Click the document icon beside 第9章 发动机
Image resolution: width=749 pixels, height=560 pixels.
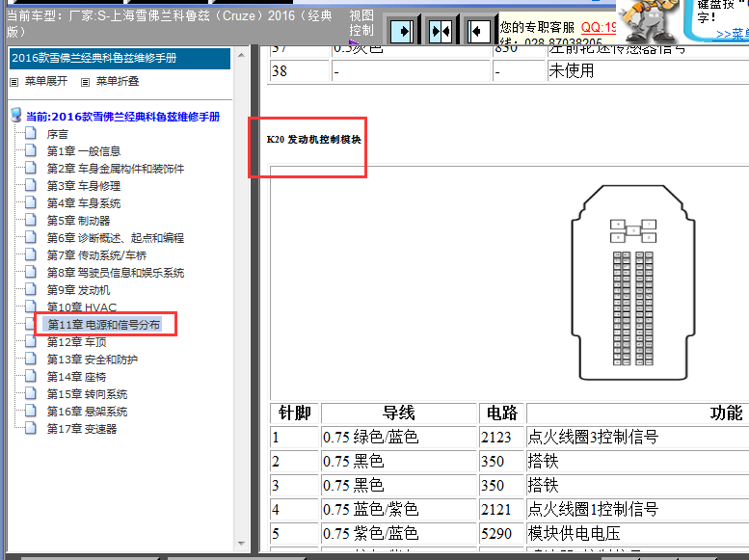point(31,289)
